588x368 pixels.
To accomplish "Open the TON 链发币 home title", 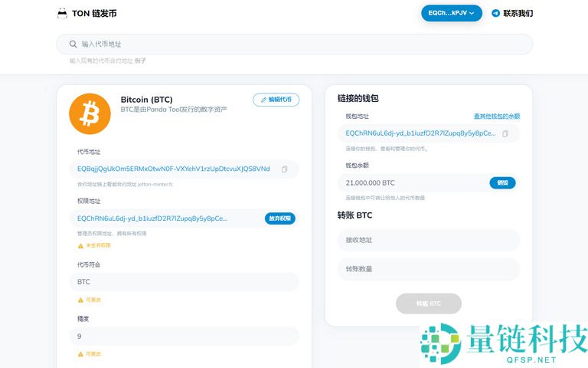I will (94, 14).
